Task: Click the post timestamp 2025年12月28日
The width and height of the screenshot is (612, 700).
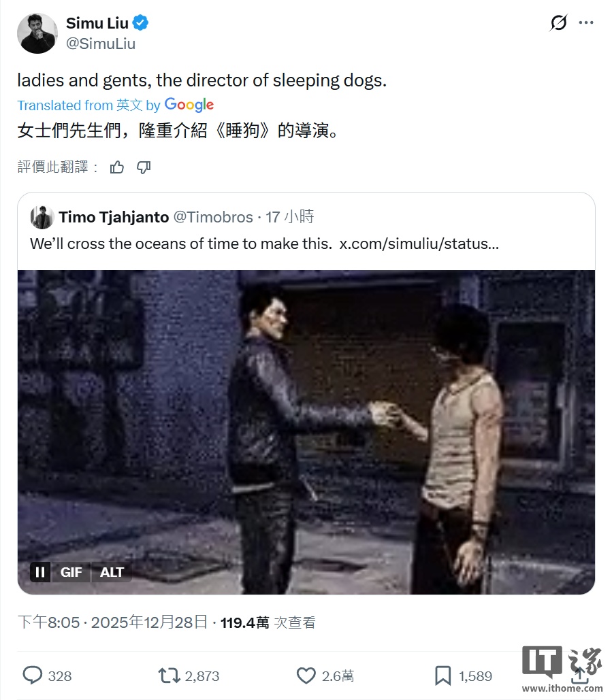Action: (x=149, y=622)
